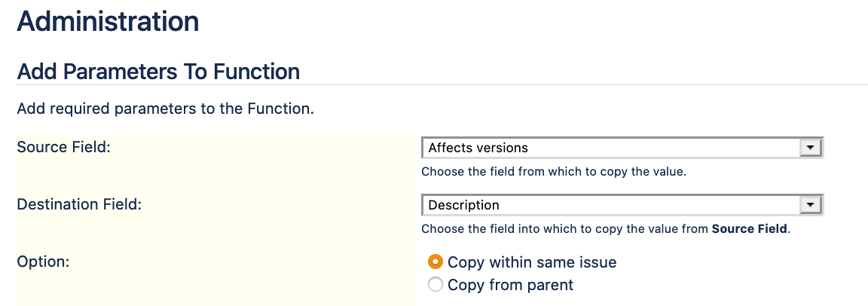This screenshot has width=868, height=306.
Task: Click the 'Description' selected value
Action: 463,205
